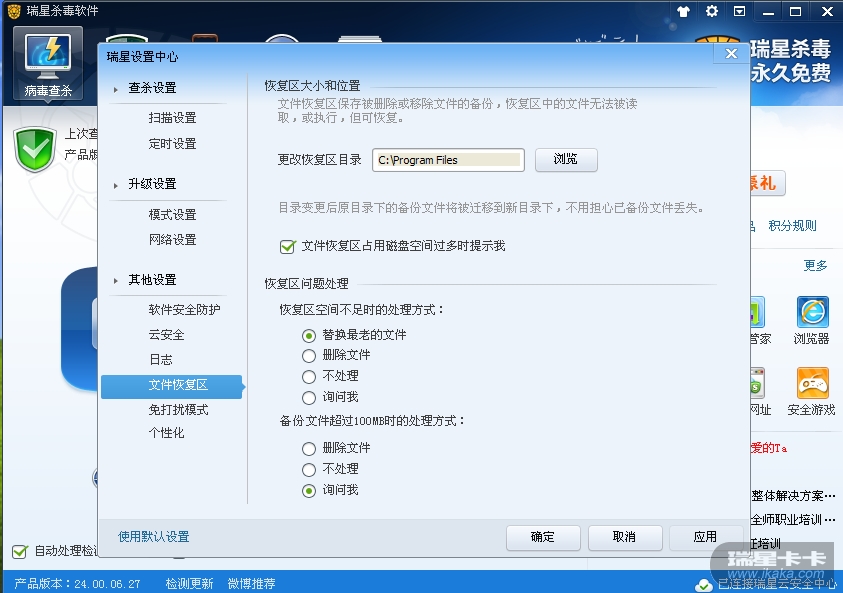Collapse the 升级设置 section arrow

116,185
